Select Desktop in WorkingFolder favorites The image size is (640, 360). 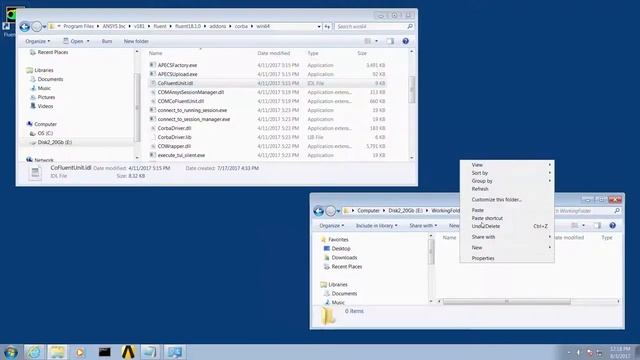click(x=341, y=249)
